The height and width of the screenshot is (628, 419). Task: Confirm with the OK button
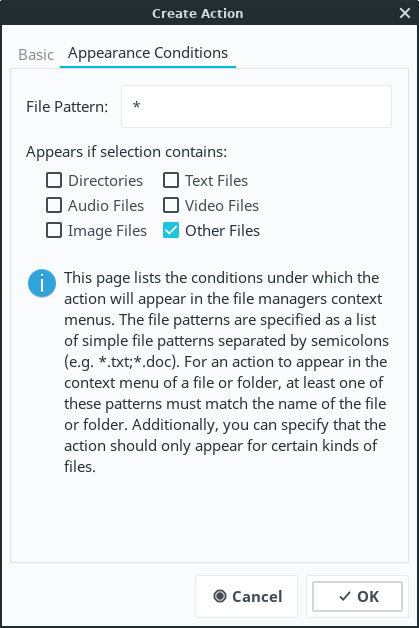click(x=357, y=596)
